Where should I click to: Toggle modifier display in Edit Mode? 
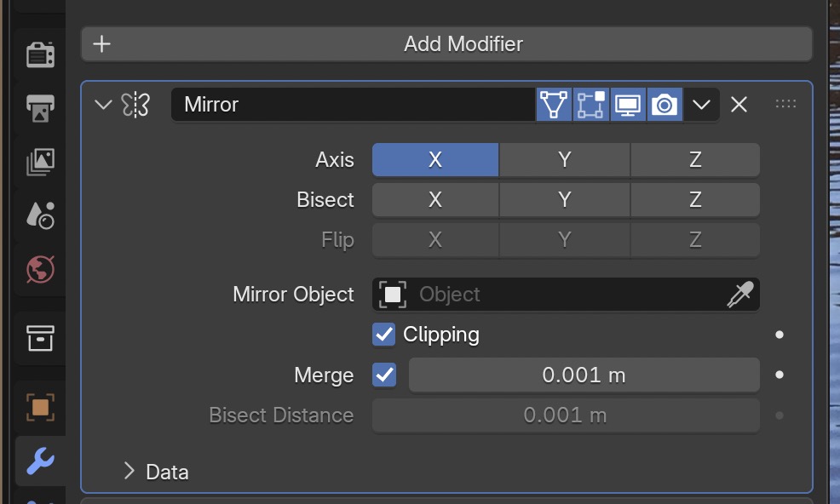pos(590,105)
